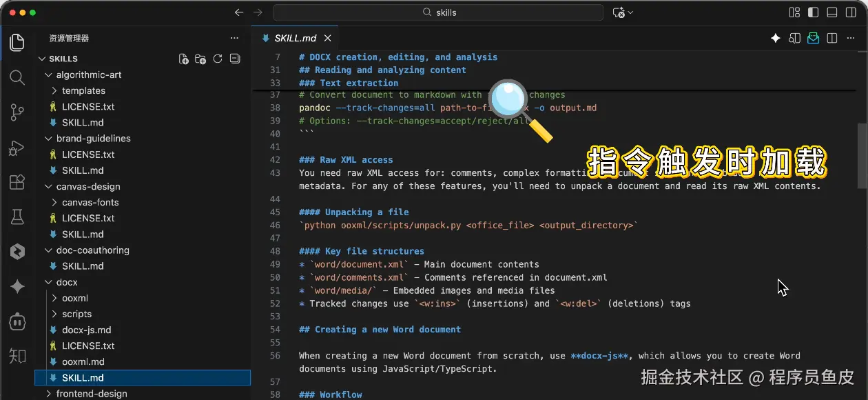This screenshot has width=868, height=400.
Task: Click the robot icon in activity bar
Action: tap(17, 321)
